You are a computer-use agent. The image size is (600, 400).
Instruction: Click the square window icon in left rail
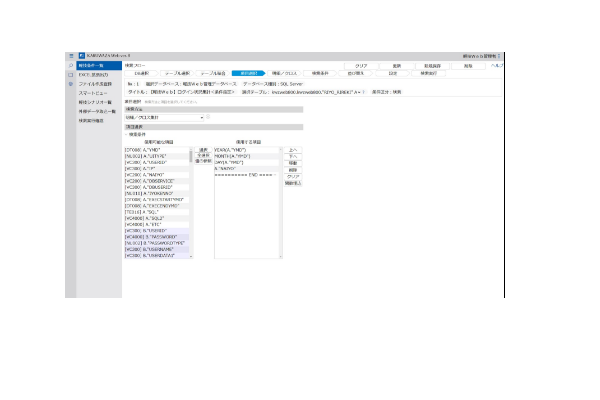click(70, 75)
